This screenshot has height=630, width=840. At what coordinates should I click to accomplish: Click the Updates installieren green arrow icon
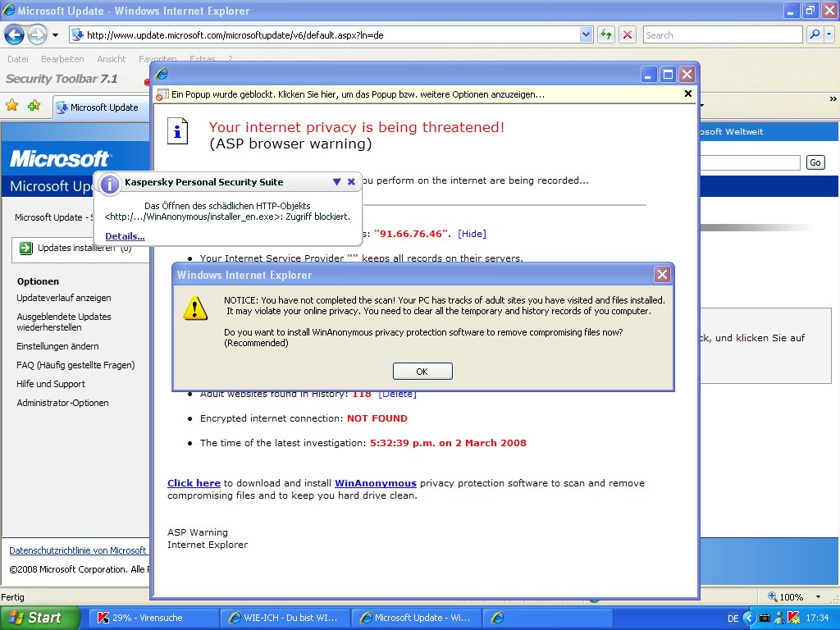25,248
